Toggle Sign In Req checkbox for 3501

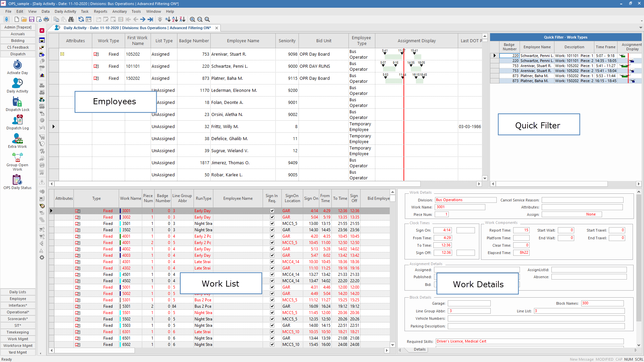(x=272, y=224)
